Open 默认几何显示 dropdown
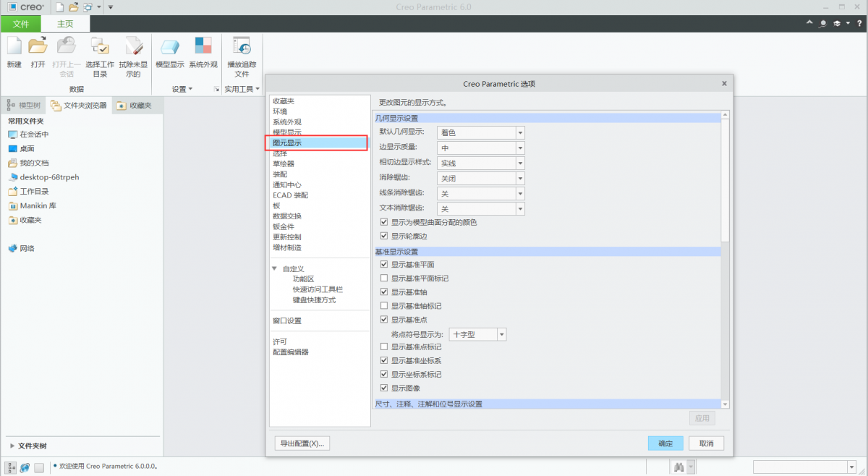Screen dimensions: 868x476 pyautogui.click(x=481, y=133)
